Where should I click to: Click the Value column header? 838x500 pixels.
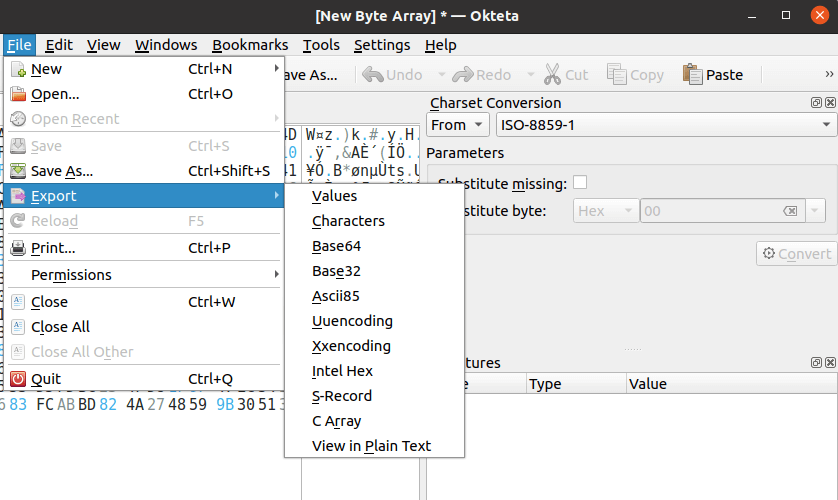coord(731,384)
